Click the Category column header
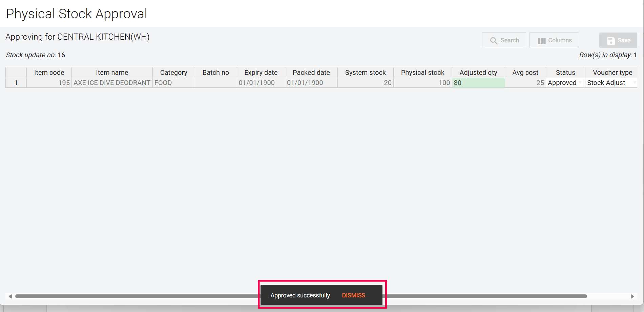This screenshot has height=312, width=644. coord(174,72)
